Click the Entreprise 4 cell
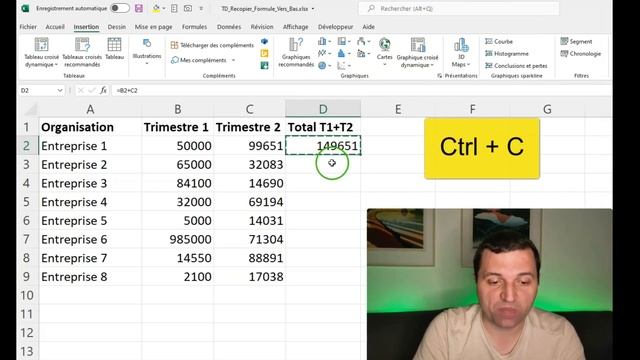 pos(90,202)
